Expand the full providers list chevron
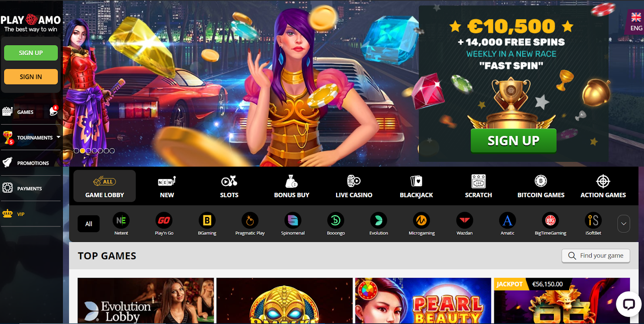 click(623, 224)
